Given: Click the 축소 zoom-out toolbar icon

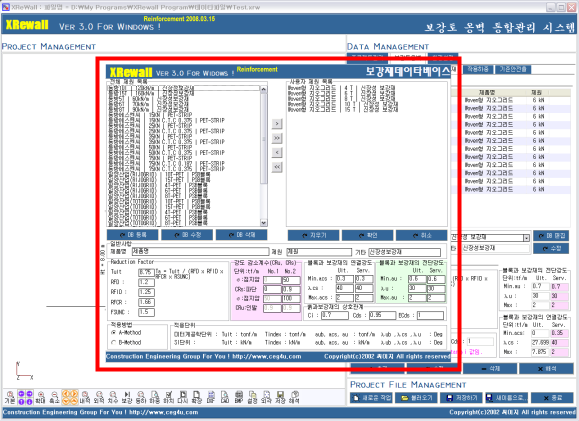Looking at the screenshot, I should click(x=54, y=397).
